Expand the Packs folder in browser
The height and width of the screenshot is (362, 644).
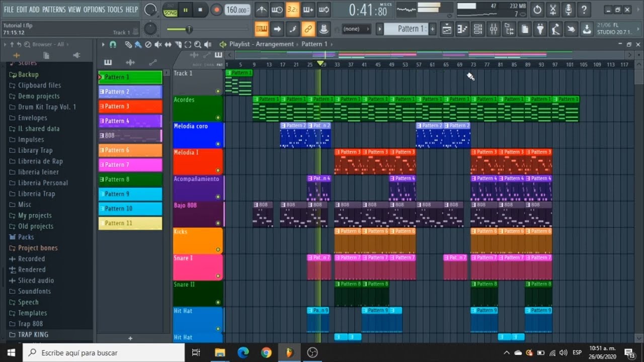(26, 237)
